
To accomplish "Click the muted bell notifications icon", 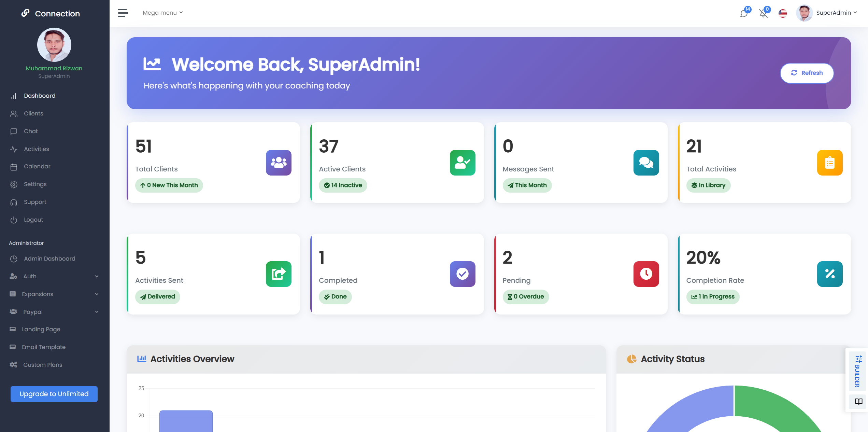I will coord(763,13).
